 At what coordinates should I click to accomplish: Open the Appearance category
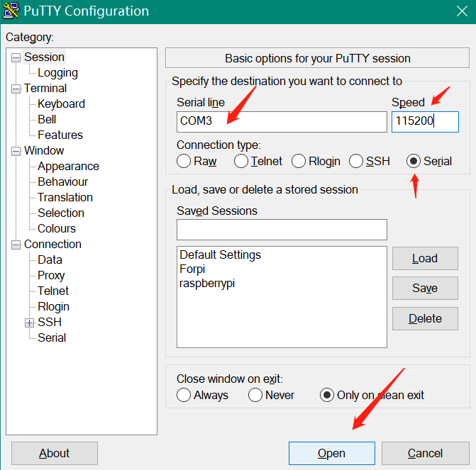click(x=68, y=167)
